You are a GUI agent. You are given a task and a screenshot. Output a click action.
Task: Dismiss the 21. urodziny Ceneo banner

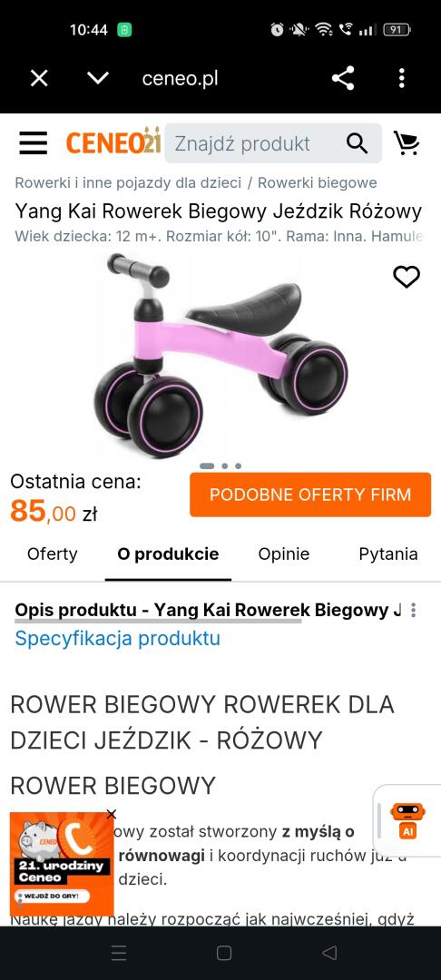tap(112, 814)
